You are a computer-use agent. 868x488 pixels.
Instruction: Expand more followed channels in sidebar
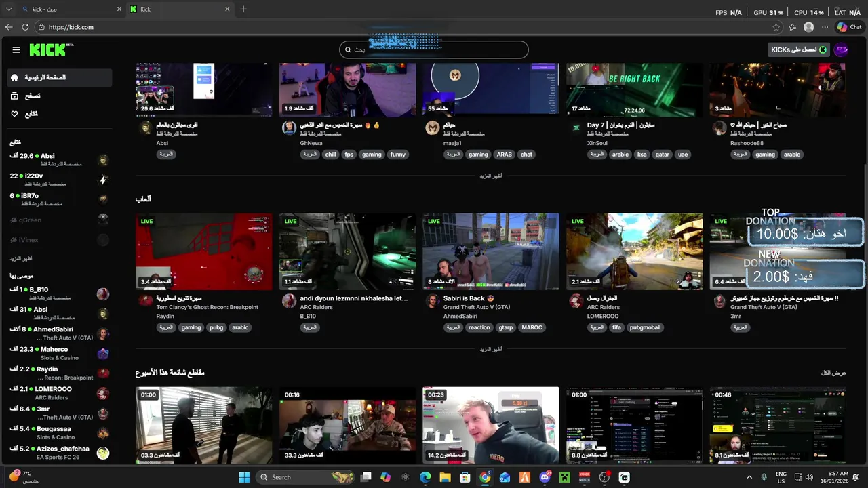21,258
